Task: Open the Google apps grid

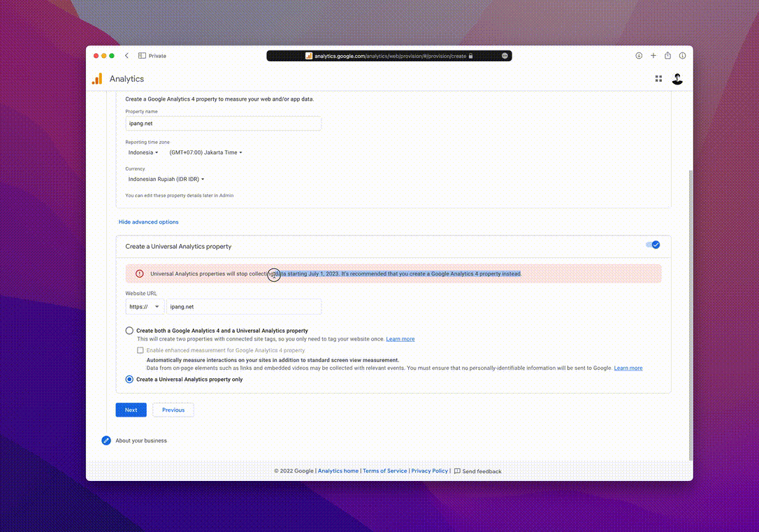Action: pos(658,79)
